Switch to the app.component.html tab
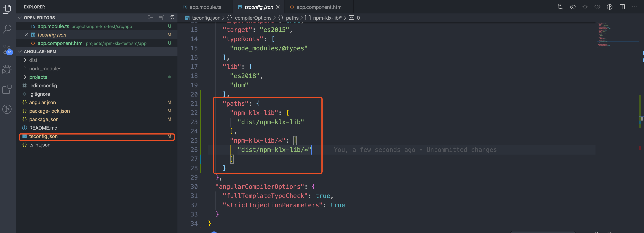The image size is (644, 233). point(319,7)
